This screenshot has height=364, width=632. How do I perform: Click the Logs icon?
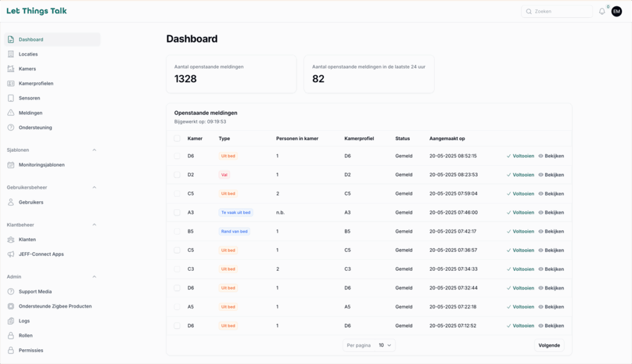pos(11,321)
